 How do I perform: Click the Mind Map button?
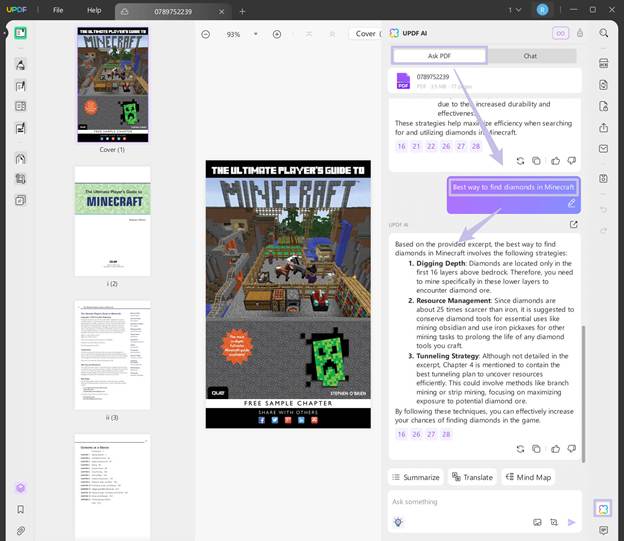point(529,477)
